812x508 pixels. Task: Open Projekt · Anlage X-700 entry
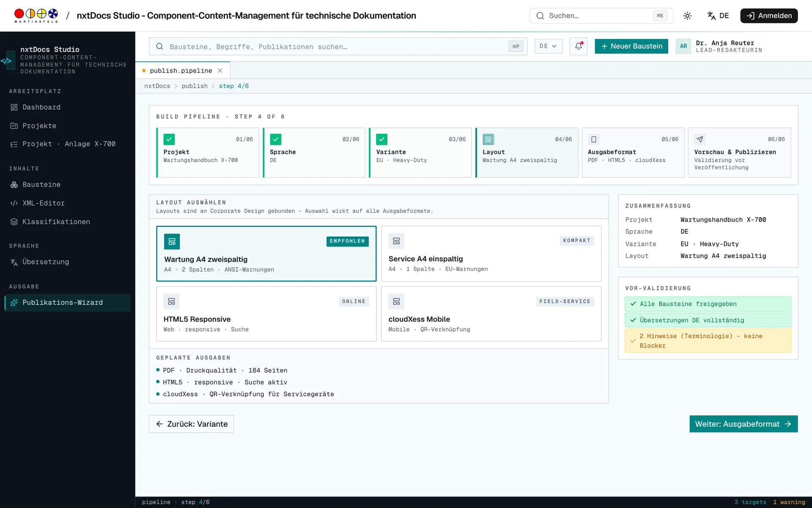coord(68,144)
